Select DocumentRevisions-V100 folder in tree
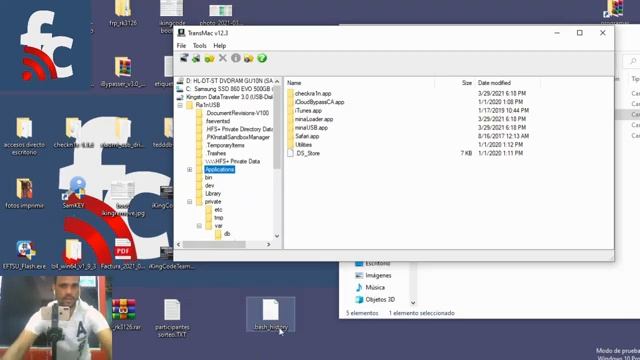Screen dimensions: 640x360 tap(237, 113)
